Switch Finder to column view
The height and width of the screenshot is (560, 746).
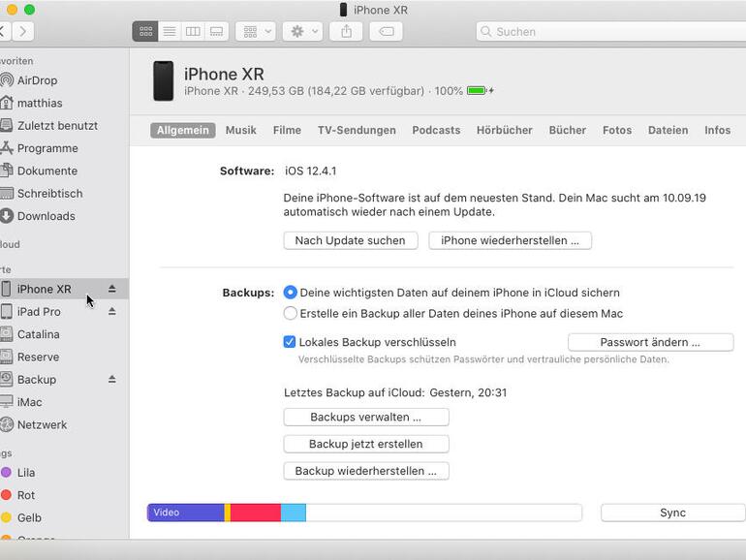[x=193, y=31]
